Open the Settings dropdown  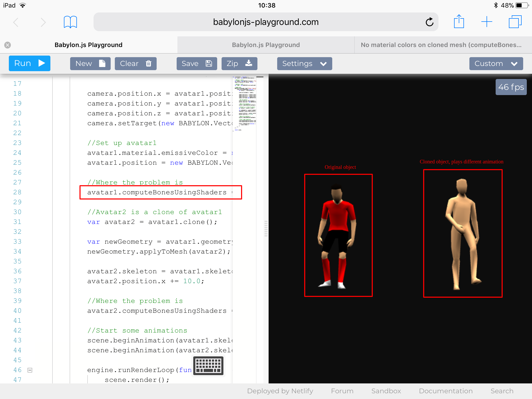coord(304,64)
